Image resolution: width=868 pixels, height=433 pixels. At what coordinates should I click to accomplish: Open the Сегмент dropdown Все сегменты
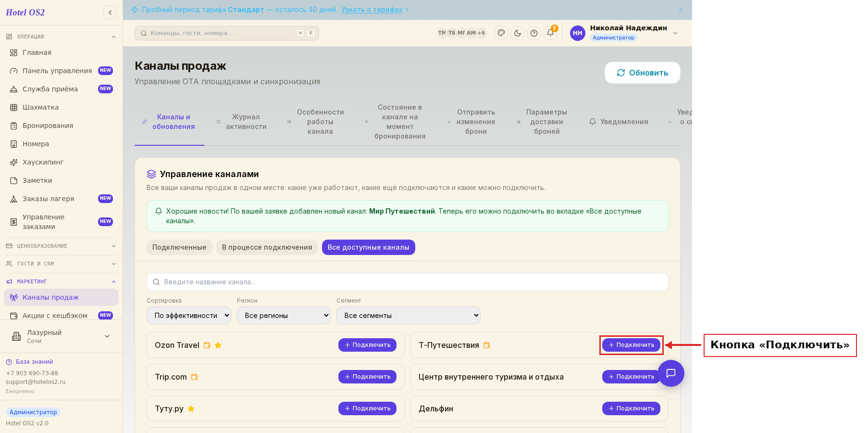[x=409, y=316]
